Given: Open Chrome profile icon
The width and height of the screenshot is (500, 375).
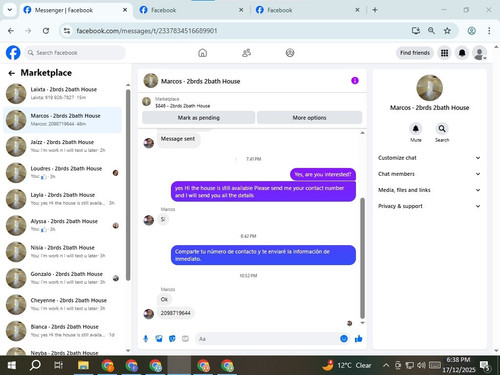Looking at the screenshot, I should click(x=471, y=31).
